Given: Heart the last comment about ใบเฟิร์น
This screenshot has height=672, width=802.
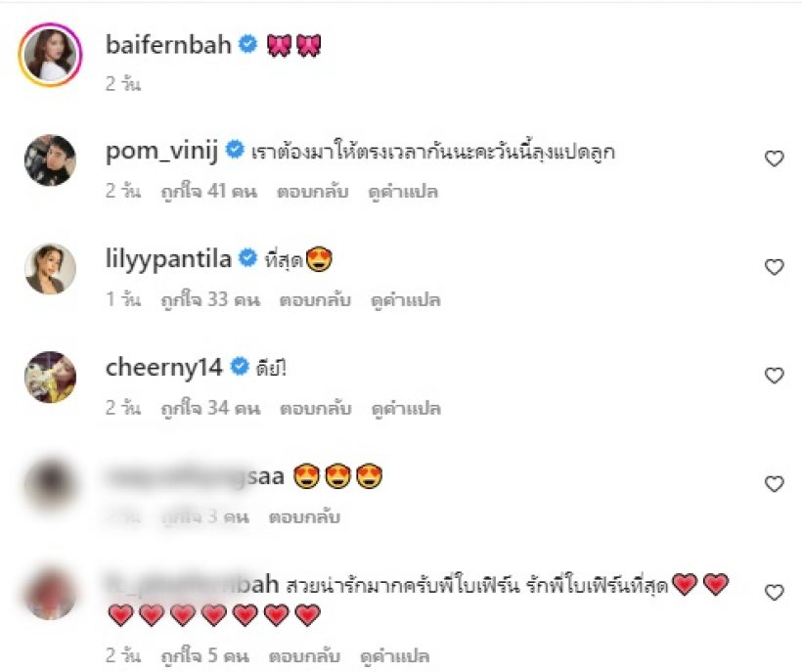Looking at the screenshot, I should point(774,592).
